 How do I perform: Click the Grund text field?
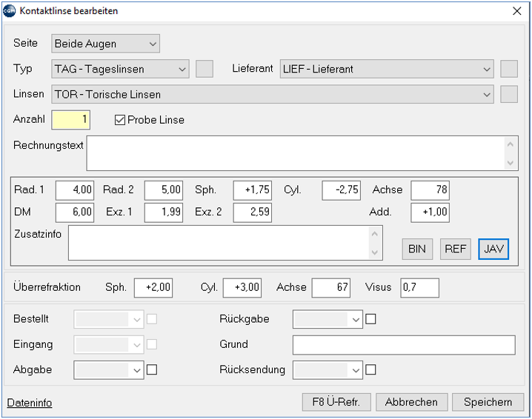(x=404, y=345)
